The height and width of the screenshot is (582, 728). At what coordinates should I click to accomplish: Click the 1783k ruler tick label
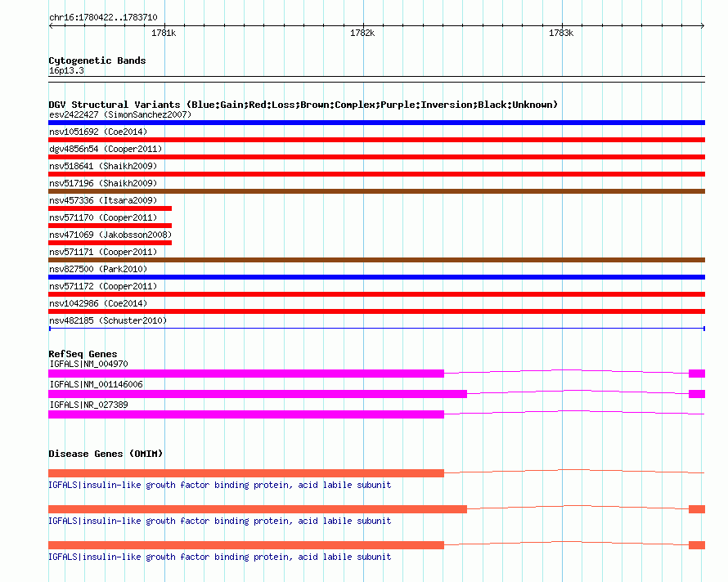click(561, 33)
